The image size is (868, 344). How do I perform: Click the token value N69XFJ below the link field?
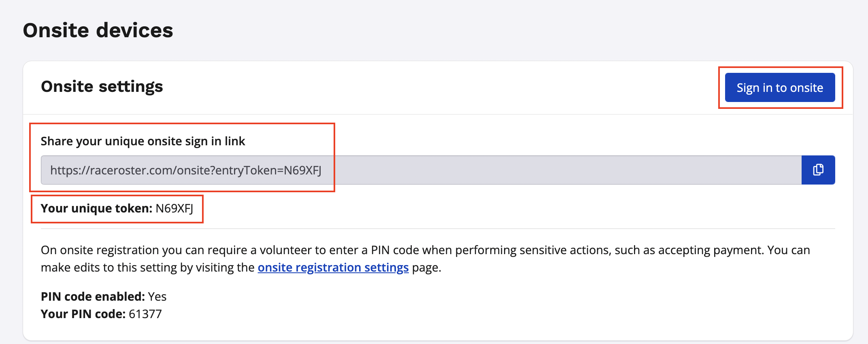(174, 208)
